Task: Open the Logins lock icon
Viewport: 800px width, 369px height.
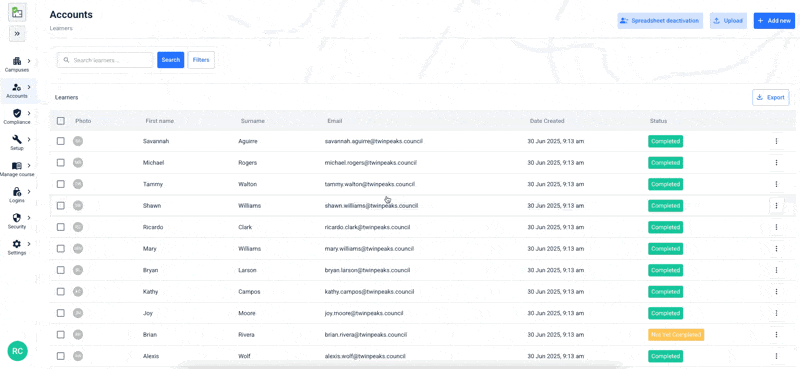Action: pyautogui.click(x=17, y=192)
